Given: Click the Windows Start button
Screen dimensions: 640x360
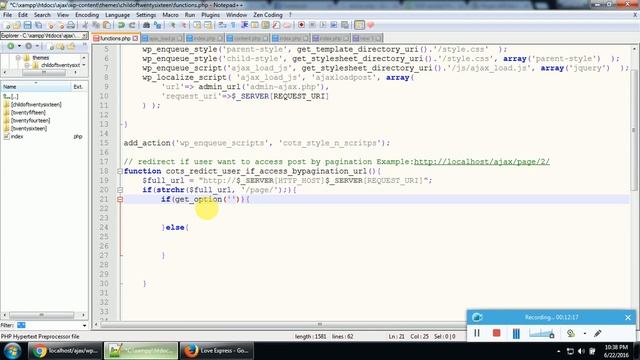Looking at the screenshot, I should point(12,351).
